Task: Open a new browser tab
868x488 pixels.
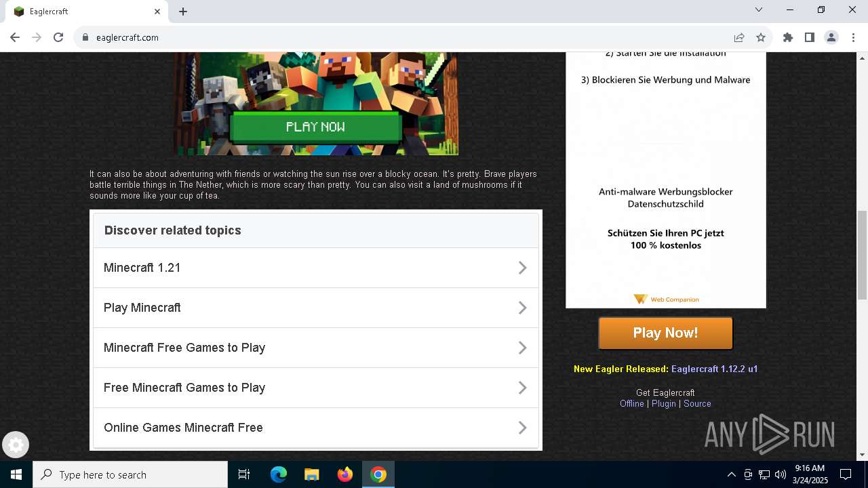Action: pyautogui.click(x=183, y=12)
